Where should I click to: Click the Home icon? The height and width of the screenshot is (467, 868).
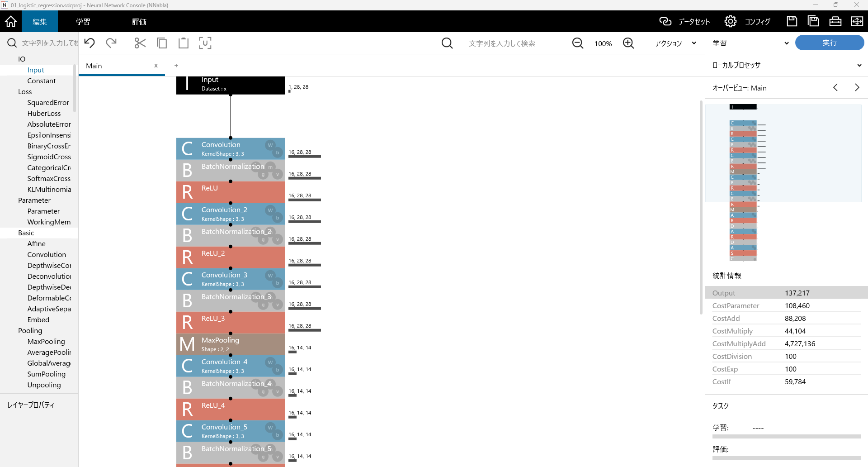(11, 21)
